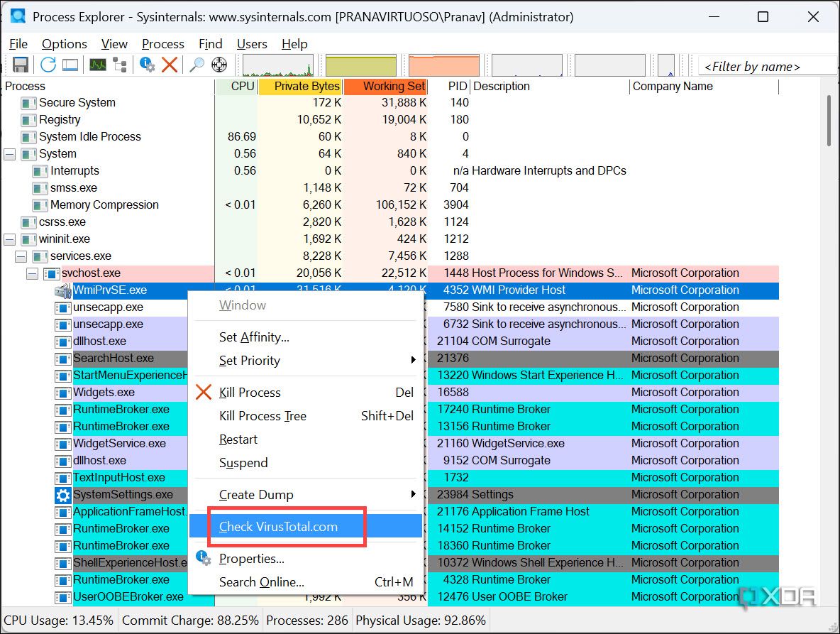Choose Search Online... in the context menu
Image resolution: width=840 pixels, height=634 pixels.
[305, 582]
